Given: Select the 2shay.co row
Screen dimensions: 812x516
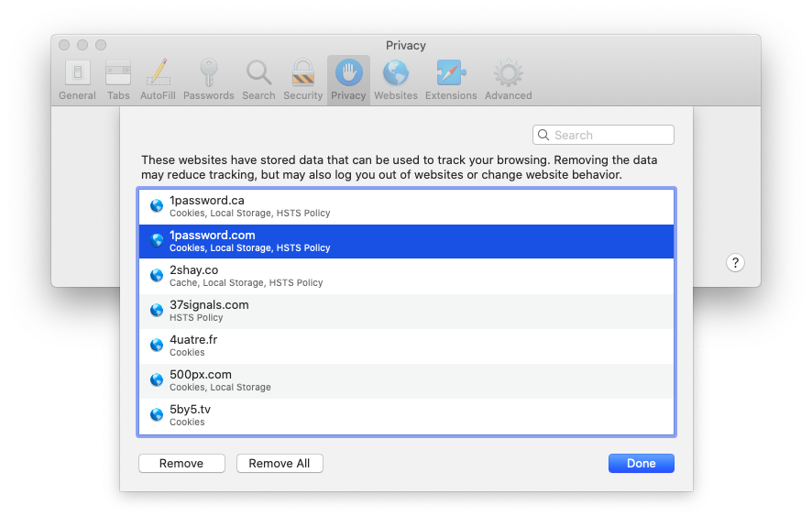Looking at the screenshot, I should [407, 276].
